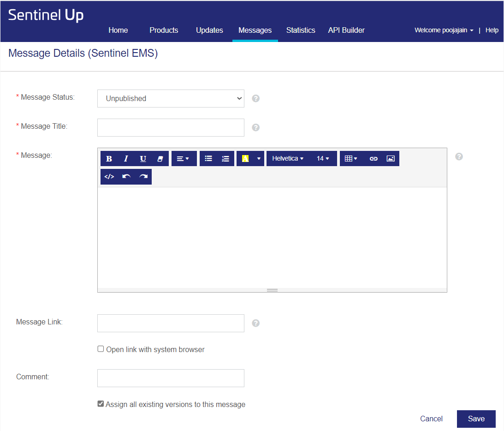Open the font size 14 dropdown

coord(323,159)
